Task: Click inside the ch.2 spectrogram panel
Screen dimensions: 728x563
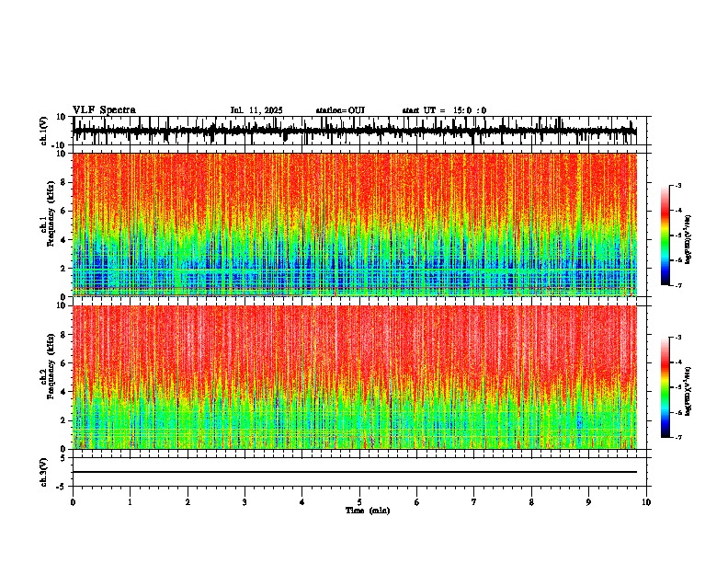Action: 355,377
